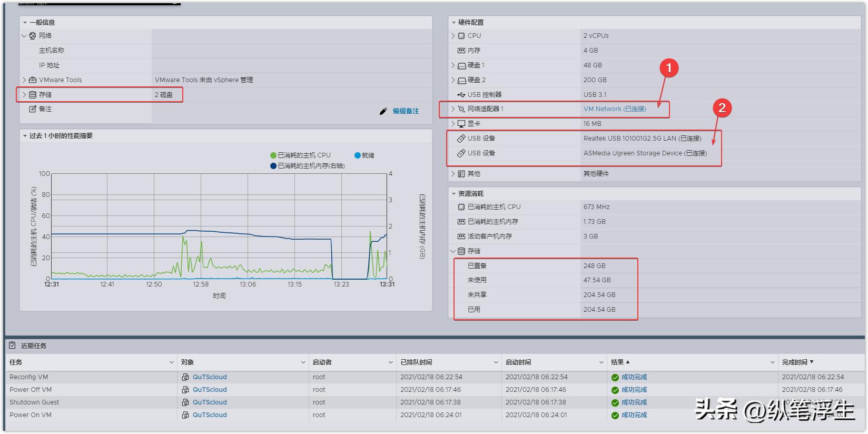Expand the 硬盘 1 row
This screenshot has height=434, width=868.
point(453,65)
